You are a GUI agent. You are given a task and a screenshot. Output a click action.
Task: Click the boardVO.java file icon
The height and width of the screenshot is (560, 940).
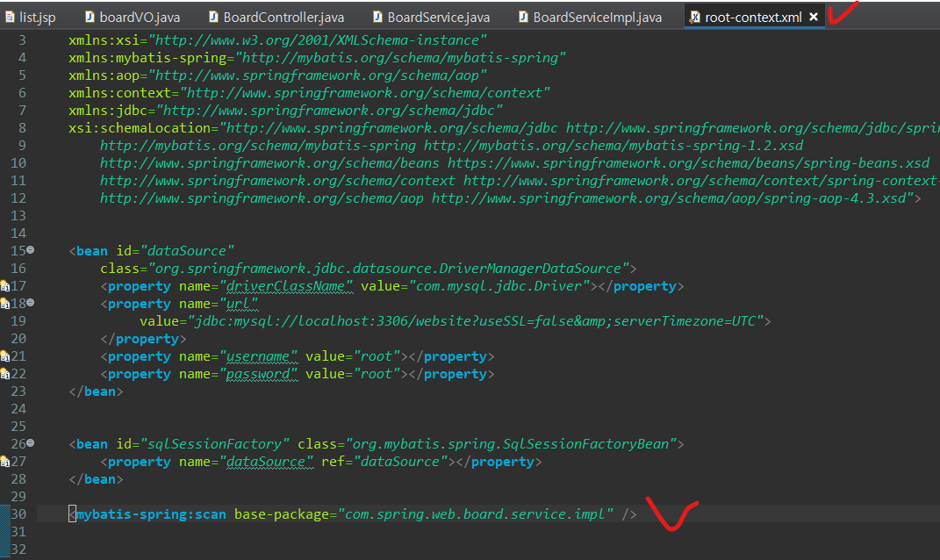click(x=90, y=17)
